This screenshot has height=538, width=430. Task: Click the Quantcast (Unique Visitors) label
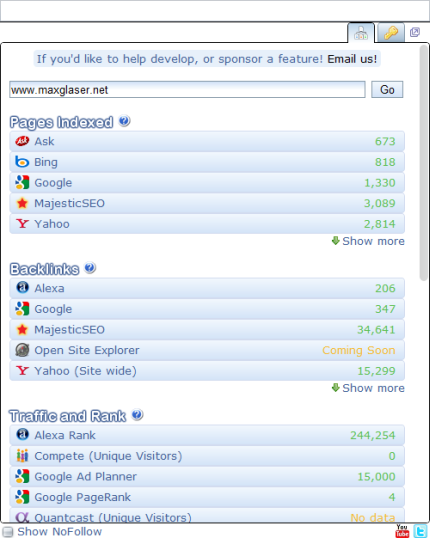(113, 517)
